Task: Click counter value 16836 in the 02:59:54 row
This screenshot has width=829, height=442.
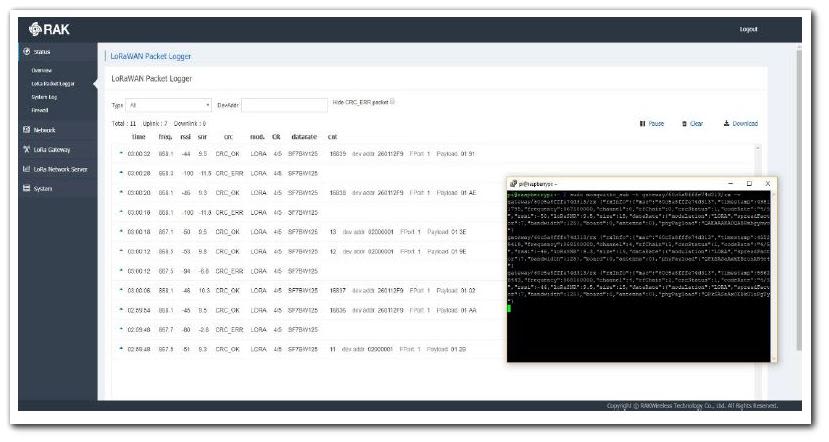Action: click(x=338, y=310)
